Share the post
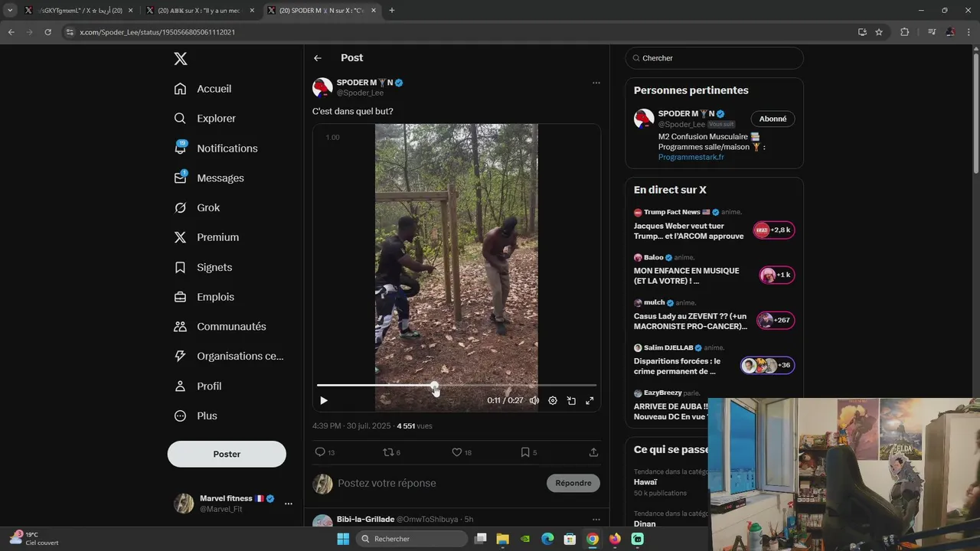The height and width of the screenshot is (551, 980). pyautogui.click(x=593, y=452)
